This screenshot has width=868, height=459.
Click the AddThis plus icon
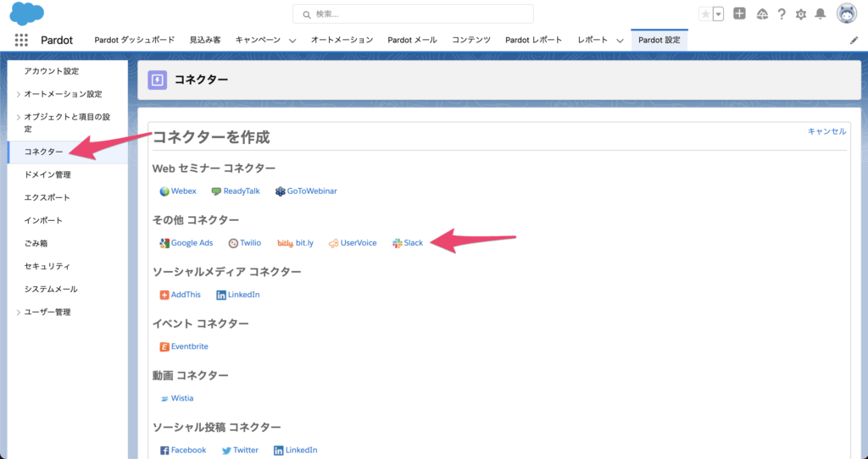coord(164,296)
